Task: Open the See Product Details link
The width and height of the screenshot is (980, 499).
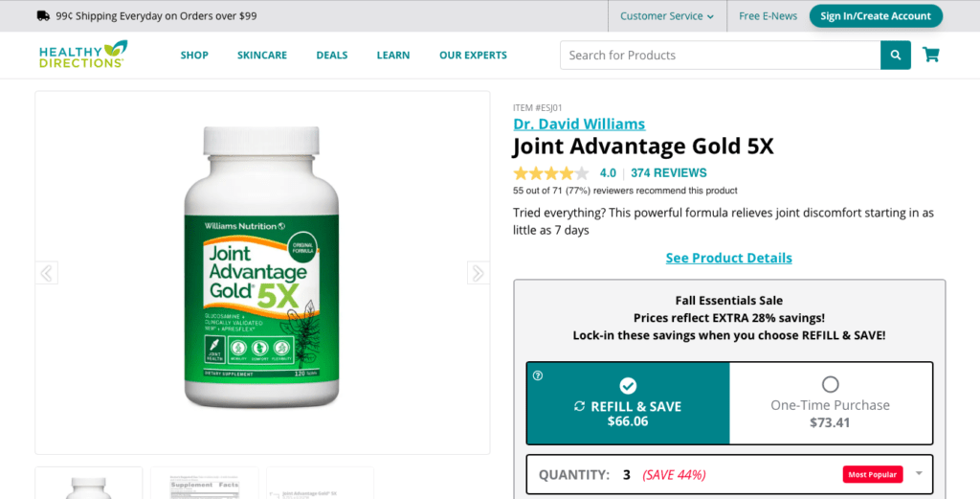Action: 728,258
